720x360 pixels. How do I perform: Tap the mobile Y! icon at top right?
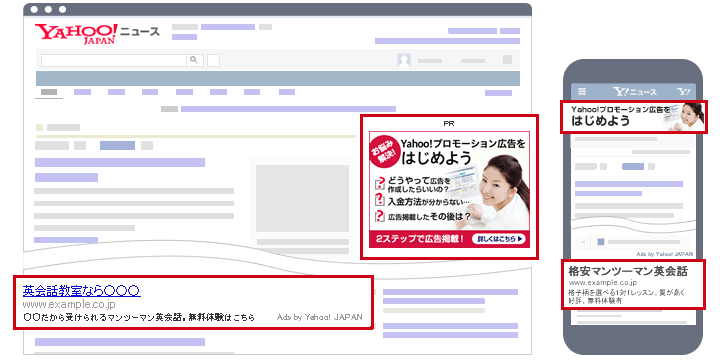[684, 91]
